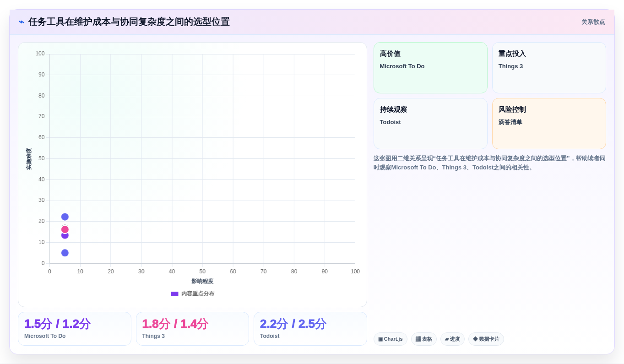The width and height of the screenshot is (624, 364).
Task: Select the 进度 tag chip
Action: point(452,339)
